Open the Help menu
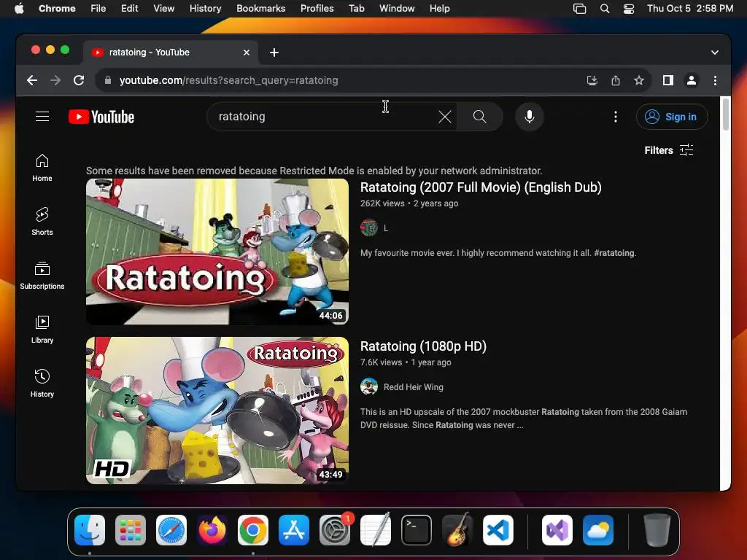 pos(439,9)
